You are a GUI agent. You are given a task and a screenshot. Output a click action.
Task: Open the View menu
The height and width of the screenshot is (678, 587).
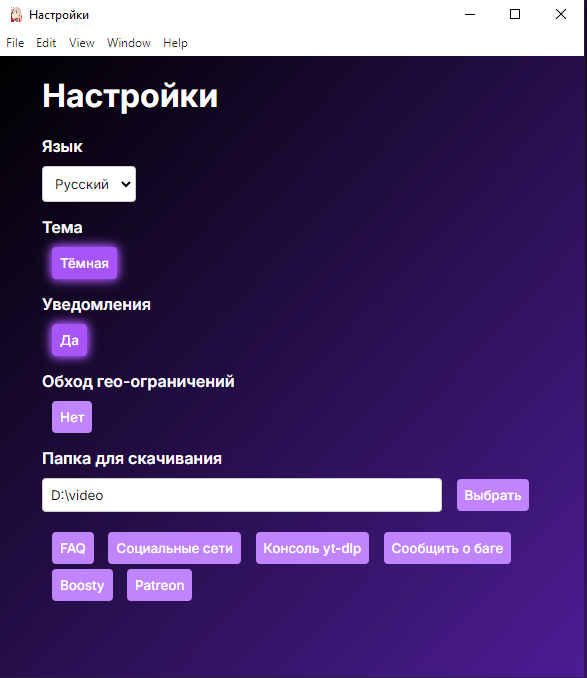[x=82, y=43]
